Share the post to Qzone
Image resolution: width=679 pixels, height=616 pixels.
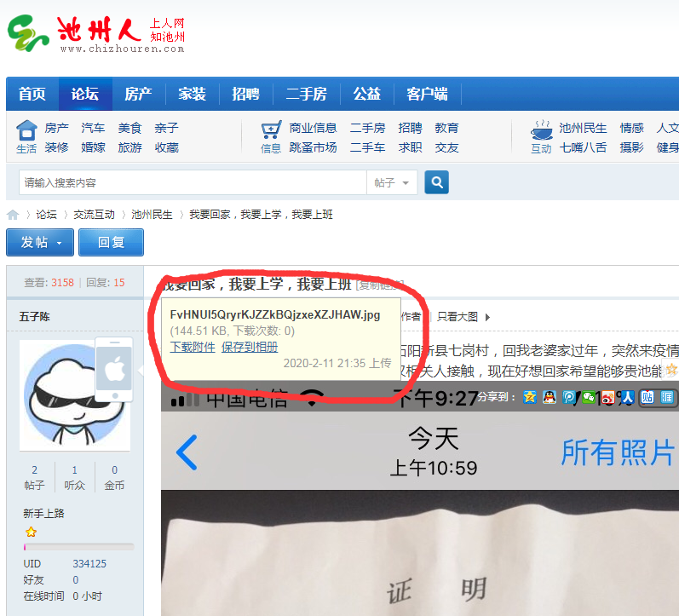click(x=529, y=397)
